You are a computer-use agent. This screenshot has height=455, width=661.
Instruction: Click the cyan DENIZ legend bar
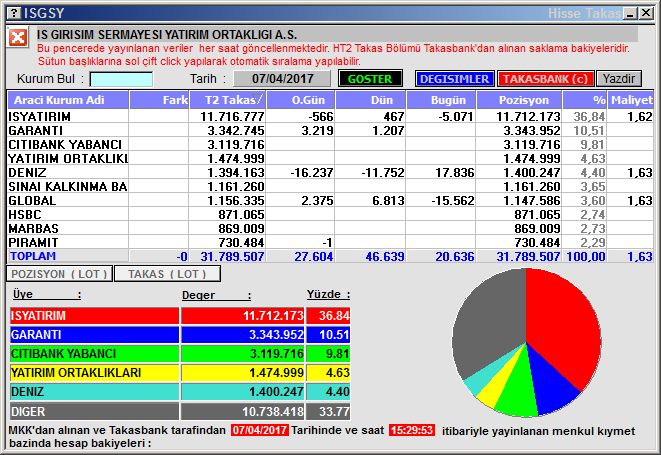(x=94, y=391)
